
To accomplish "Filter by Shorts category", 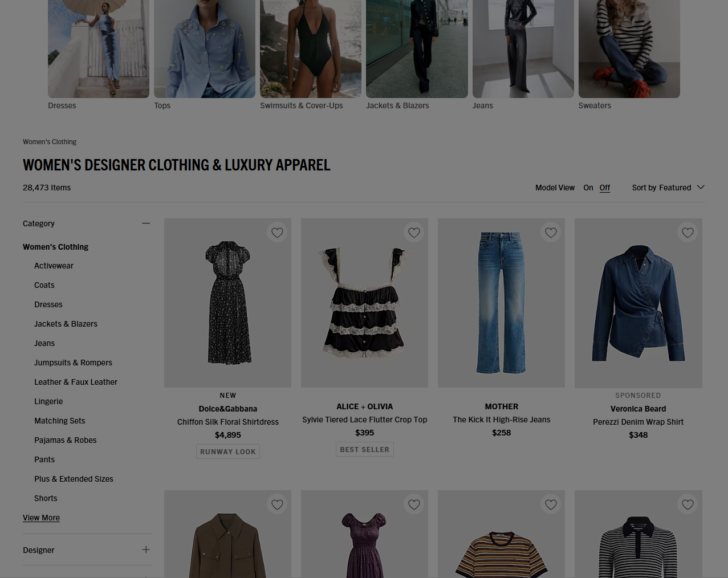I will point(46,498).
